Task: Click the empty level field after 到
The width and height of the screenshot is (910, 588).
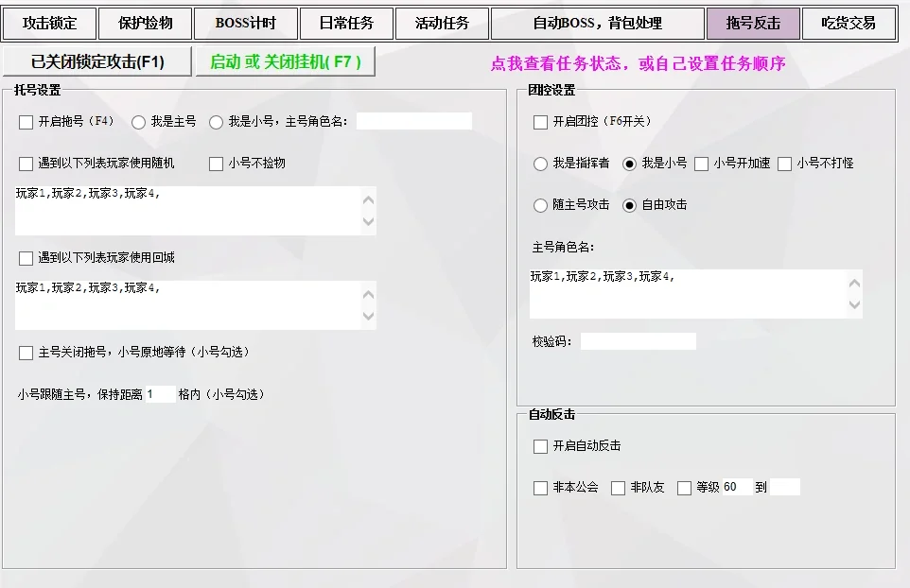Action: (x=784, y=487)
